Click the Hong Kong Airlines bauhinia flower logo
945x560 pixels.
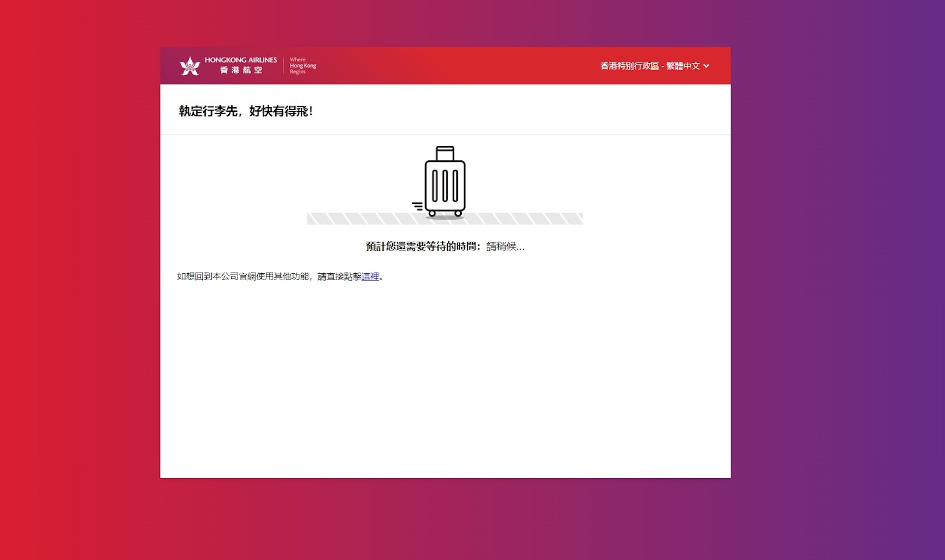coord(190,66)
